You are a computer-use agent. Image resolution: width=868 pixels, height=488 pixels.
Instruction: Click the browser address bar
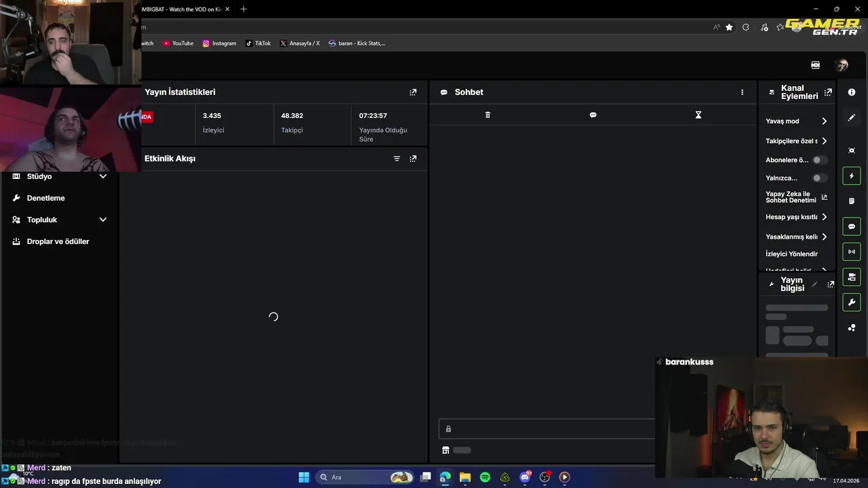click(424, 27)
